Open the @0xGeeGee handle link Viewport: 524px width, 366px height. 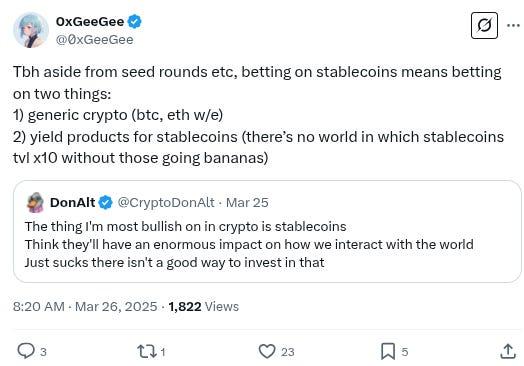[95, 40]
